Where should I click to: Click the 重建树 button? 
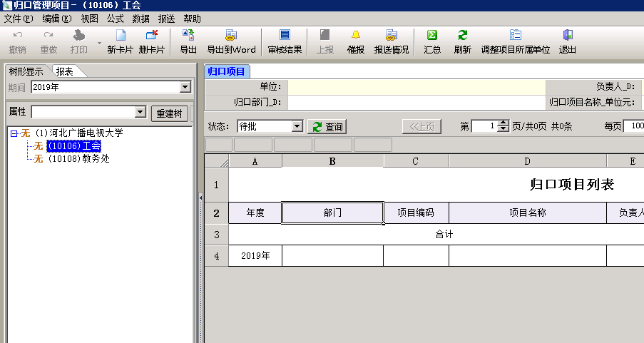[169, 113]
